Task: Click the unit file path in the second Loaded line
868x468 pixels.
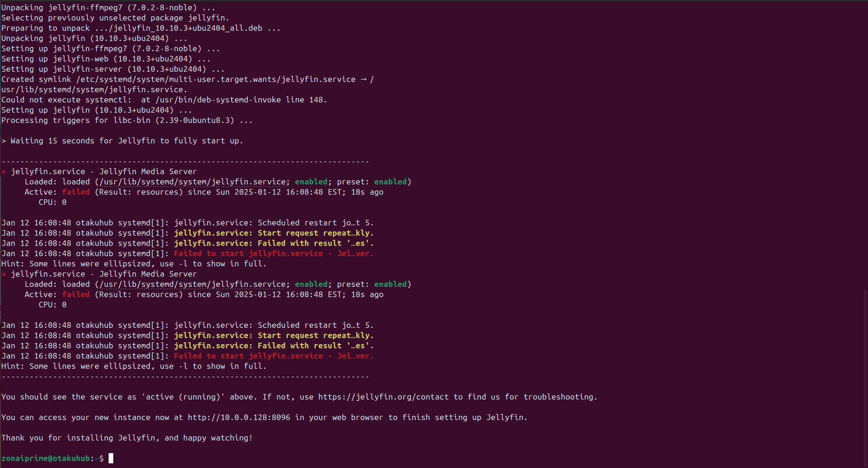Action: pyautogui.click(x=192, y=284)
